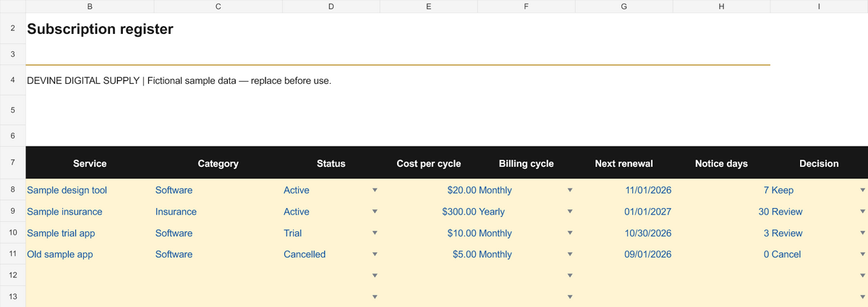Select the $20.00 cost cell
This screenshot has width=868, height=307.
pyautogui.click(x=428, y=190)
